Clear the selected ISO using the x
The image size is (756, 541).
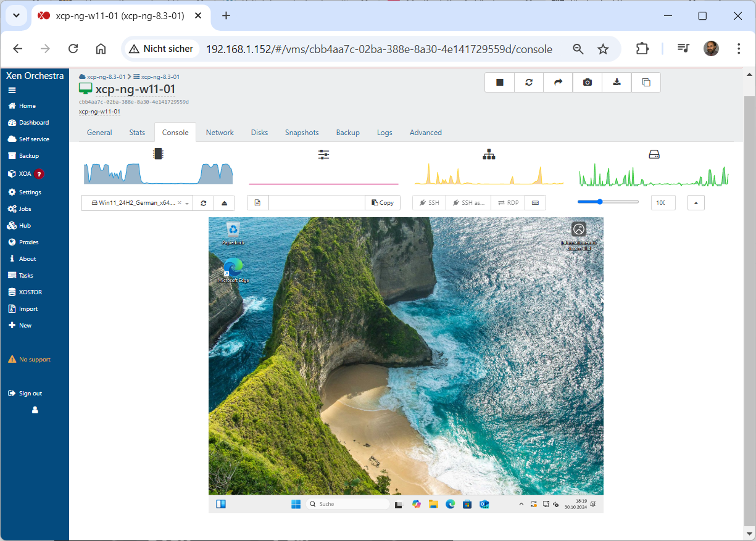pyautogui.click(x=180, y=203)
